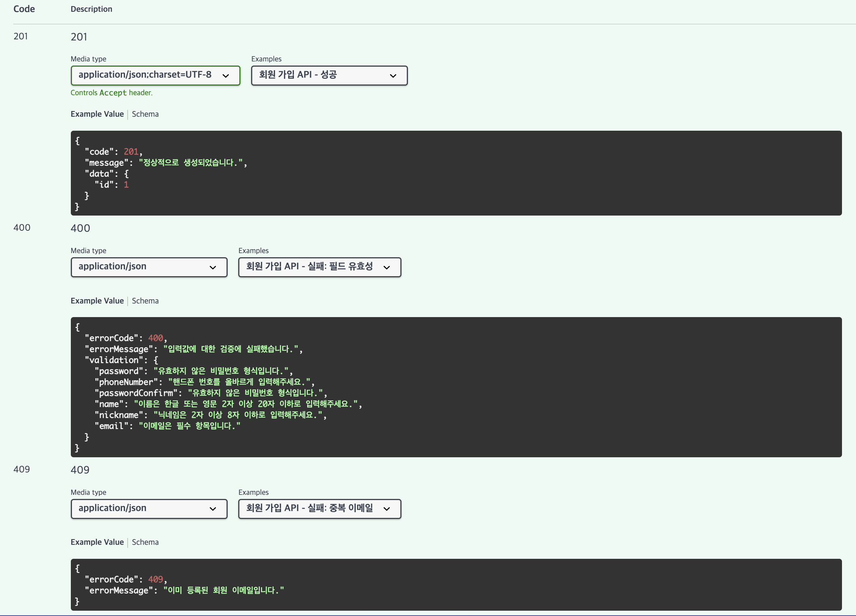
Task: Click the chevron on 회원 가입 API - 성공 select
Action: [x=393, y=76]
